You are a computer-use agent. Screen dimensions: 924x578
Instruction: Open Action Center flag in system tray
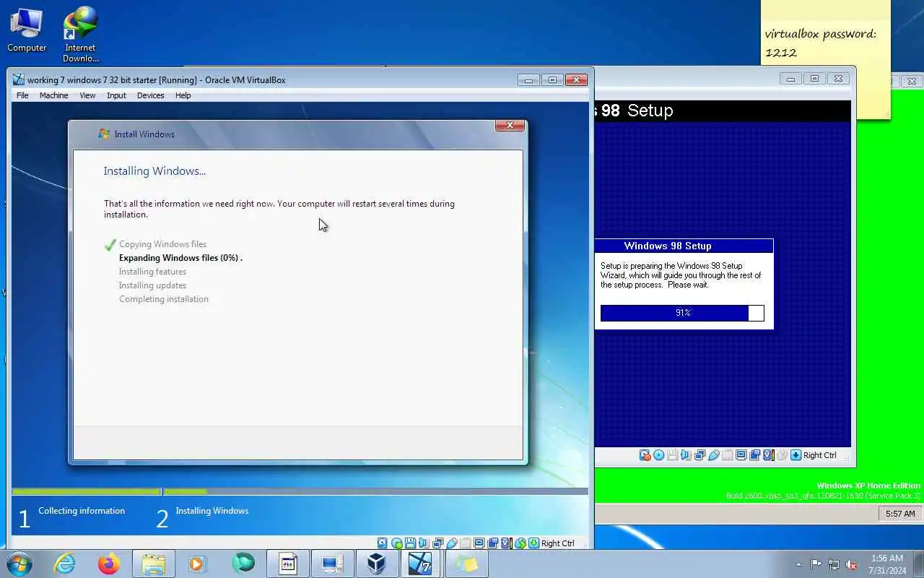(816, 564)
